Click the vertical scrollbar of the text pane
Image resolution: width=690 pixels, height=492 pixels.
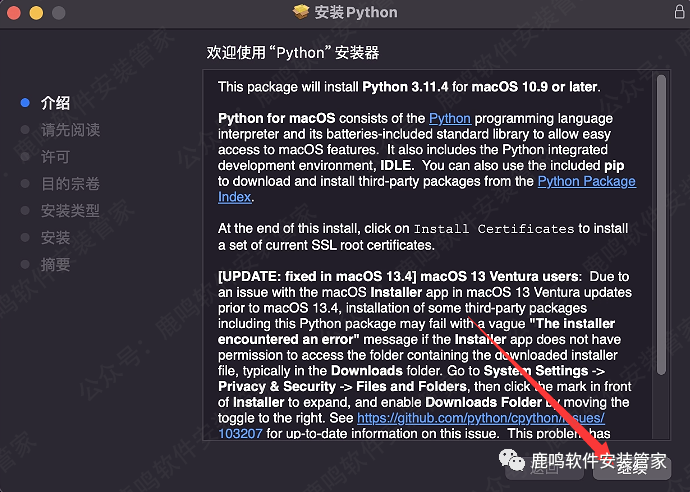[x=661, y=225]
